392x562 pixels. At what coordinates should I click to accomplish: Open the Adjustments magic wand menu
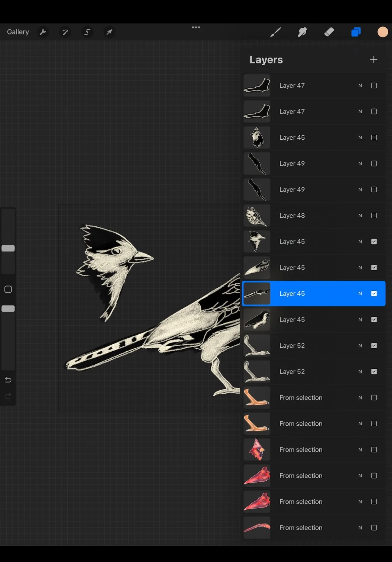point(65,32)
